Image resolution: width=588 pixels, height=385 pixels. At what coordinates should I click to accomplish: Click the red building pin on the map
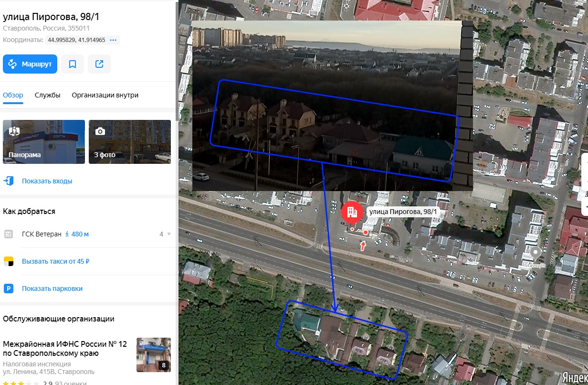[x=352, y=211]
